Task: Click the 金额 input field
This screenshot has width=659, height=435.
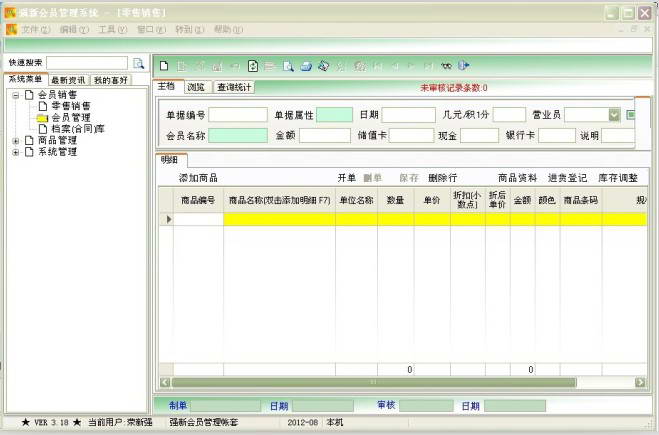Action: pyautogui.click(x=325, y=135)
